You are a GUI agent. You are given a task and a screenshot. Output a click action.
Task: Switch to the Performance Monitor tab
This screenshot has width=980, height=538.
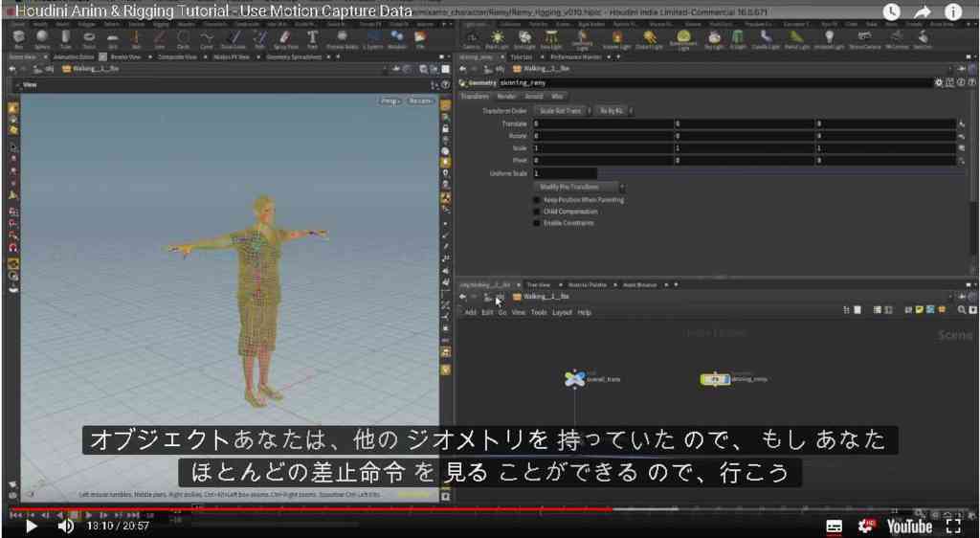pos(575,56)
